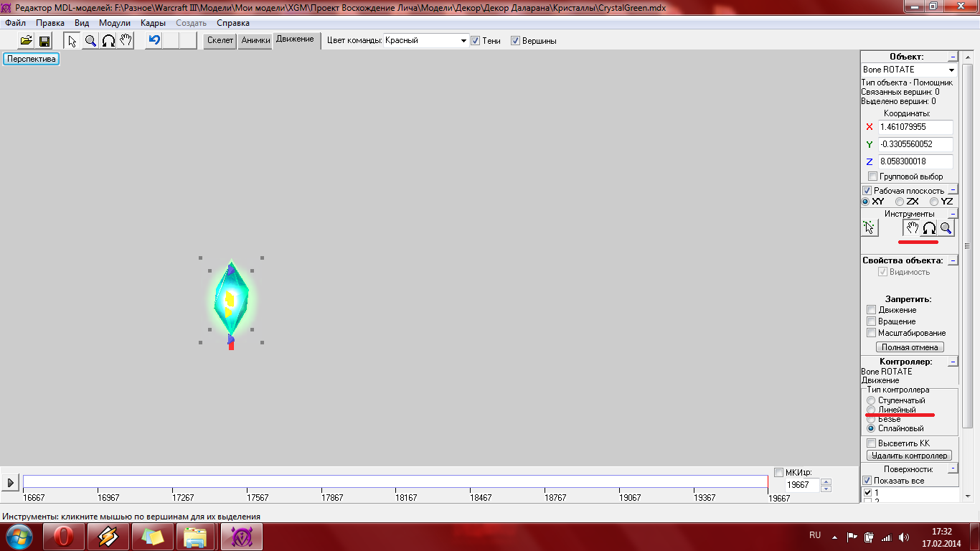The image size is (980, 551).
Task: Pick the hand pan tool in top toolbar
Action: click(x=126, y=41)
